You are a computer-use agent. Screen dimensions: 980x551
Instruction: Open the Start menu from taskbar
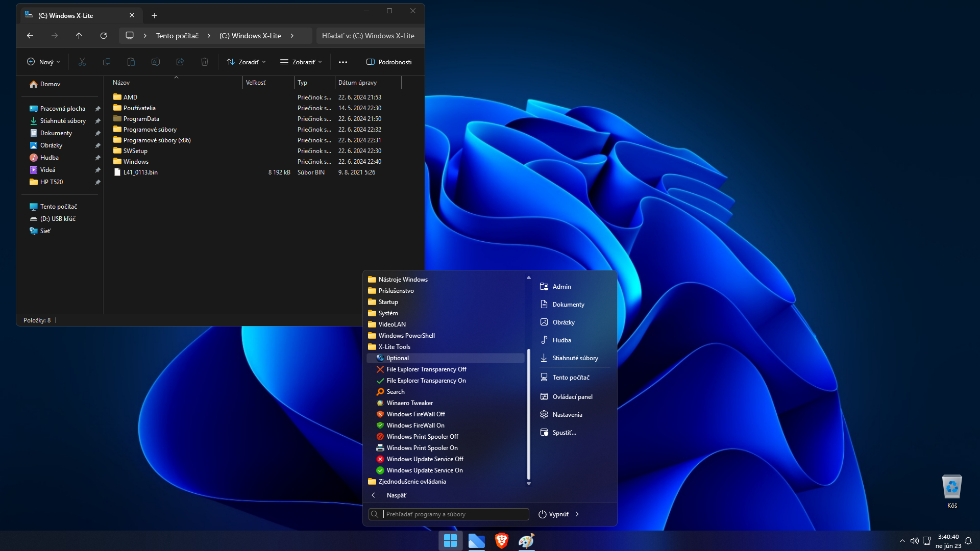coord(450,540)
